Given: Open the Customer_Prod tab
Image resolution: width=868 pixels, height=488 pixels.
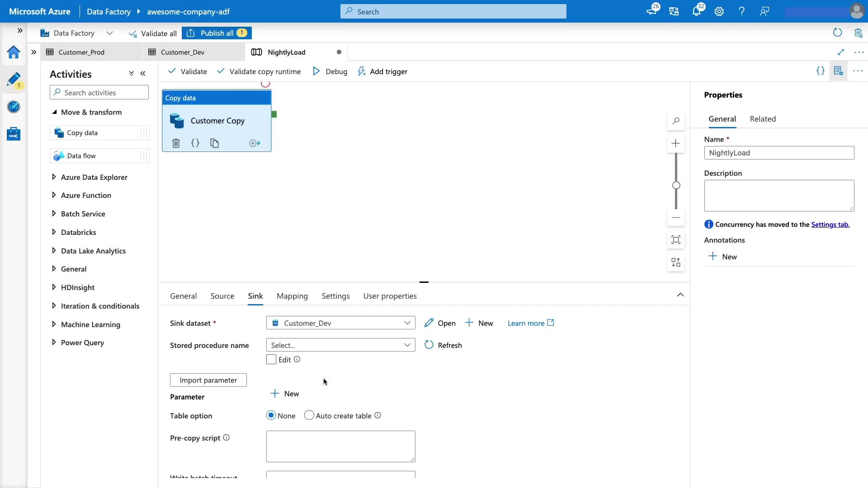Looking at the screenshot, I should click(x=81, y=52).
